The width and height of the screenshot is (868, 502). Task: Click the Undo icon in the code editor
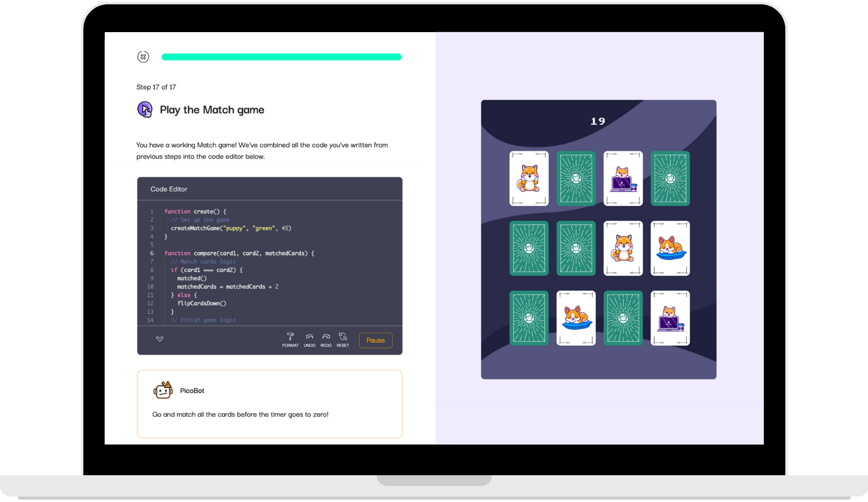(309, 337)
